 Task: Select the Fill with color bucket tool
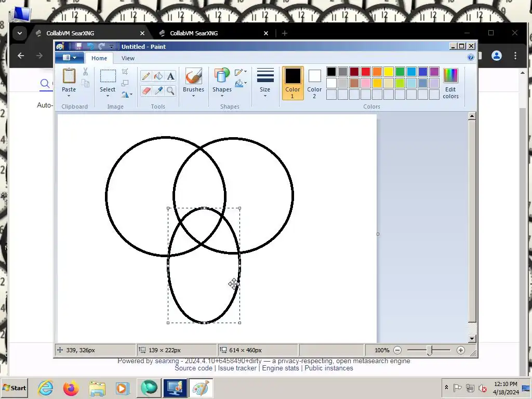pos(158,76)
